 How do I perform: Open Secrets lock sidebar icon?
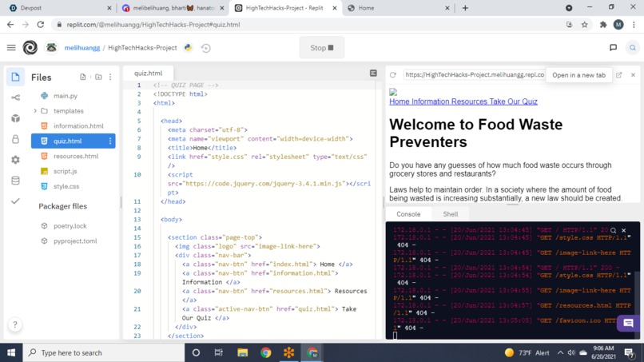point(15,139)
